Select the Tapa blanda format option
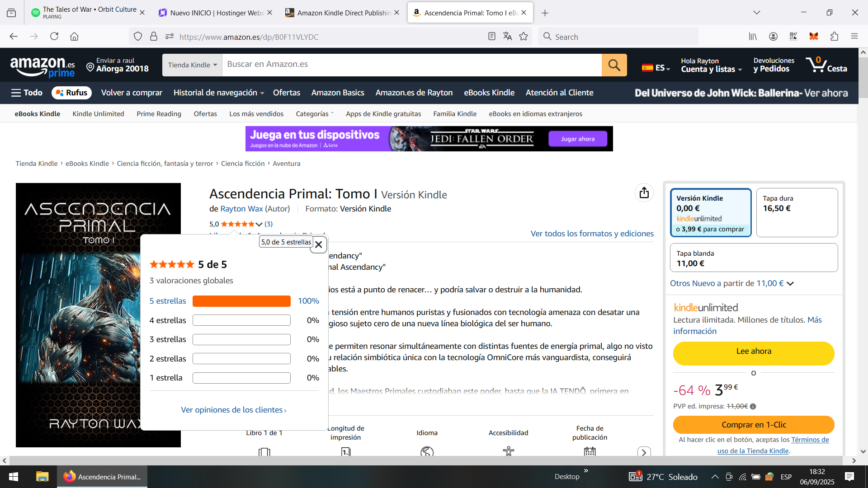Screen dimensions: 868x488 [x=753, y=258]
